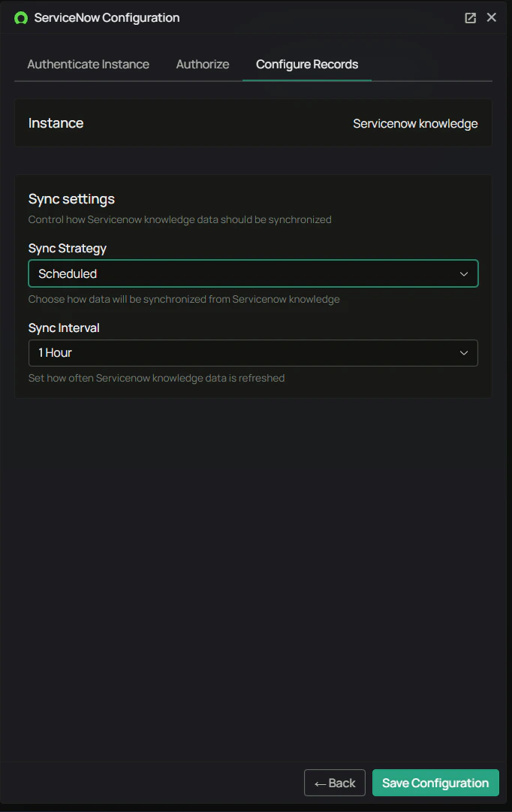Click 'Choose how data will be synchronized' hint
Image resolution: width=512 pixels, height=812 pixels.
click(x=184, y=299)
